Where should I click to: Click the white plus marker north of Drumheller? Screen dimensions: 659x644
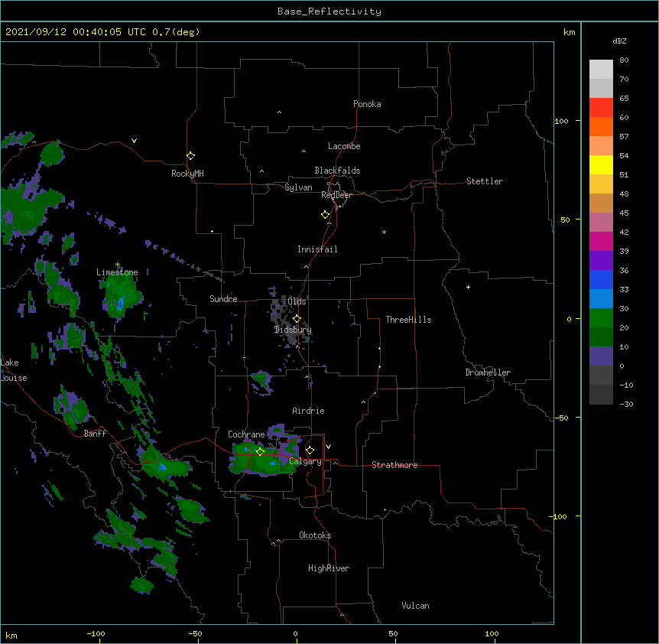pos(468,287)
